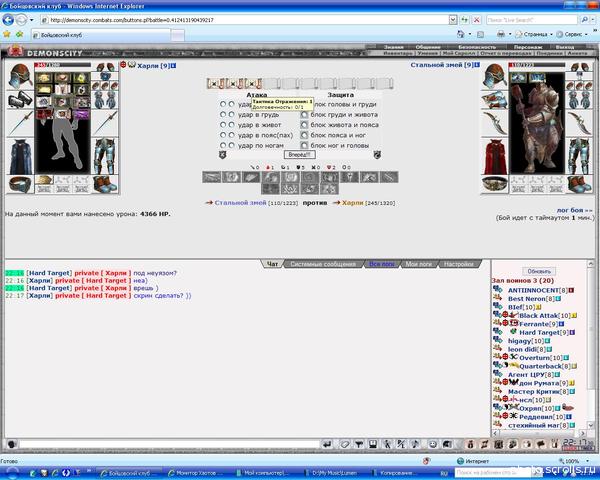Image resolution: width=600 pixels, height=480 pixels.
Task: Click the music note sound icon
Action: [416, 444]
